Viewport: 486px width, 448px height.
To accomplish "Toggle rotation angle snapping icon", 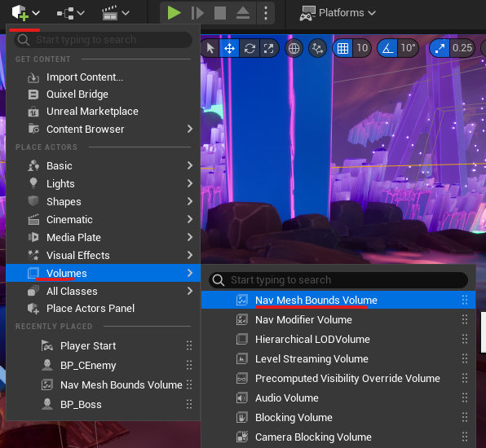I will pyautogui.click(x=388, y=48).
